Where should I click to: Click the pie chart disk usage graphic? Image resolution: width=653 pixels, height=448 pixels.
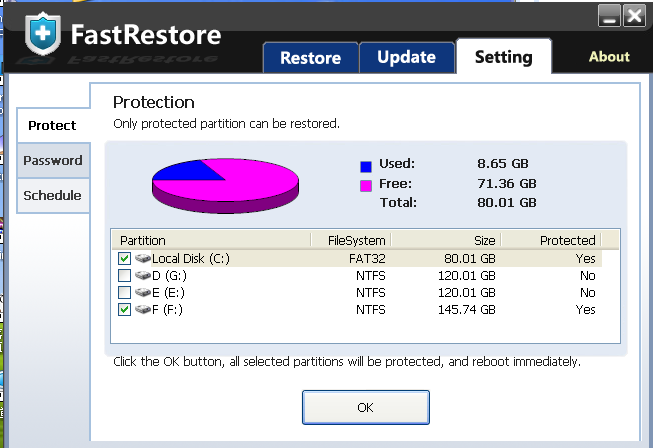[x=225, y=184]
